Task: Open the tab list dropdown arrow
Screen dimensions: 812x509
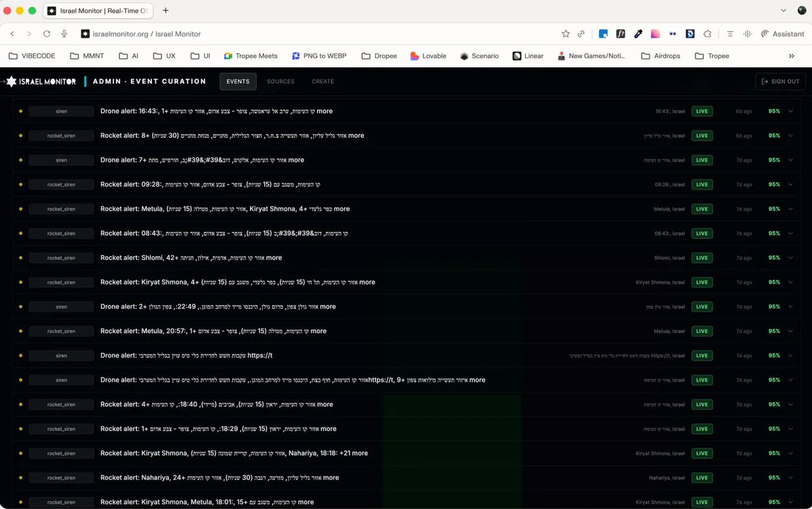Action: click(x=784, y=10)
